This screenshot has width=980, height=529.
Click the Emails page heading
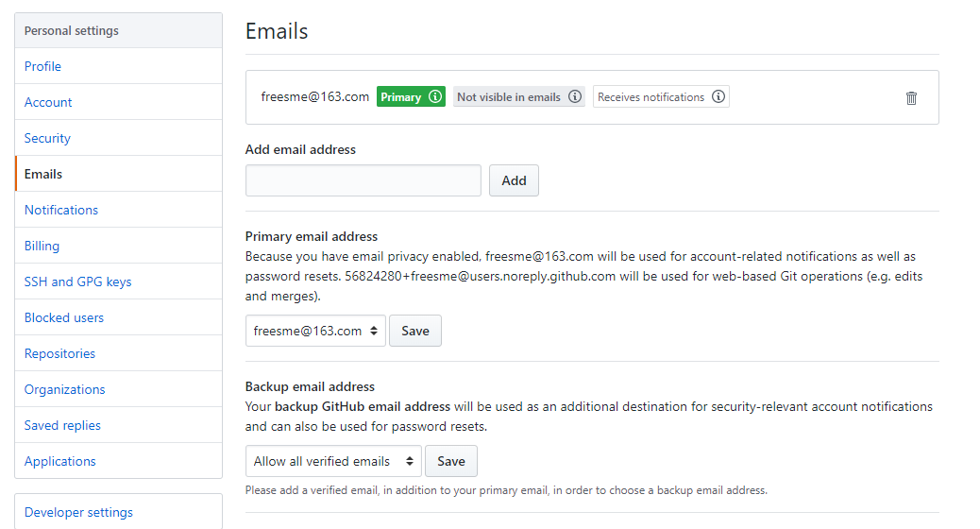[x=277, y=31]
